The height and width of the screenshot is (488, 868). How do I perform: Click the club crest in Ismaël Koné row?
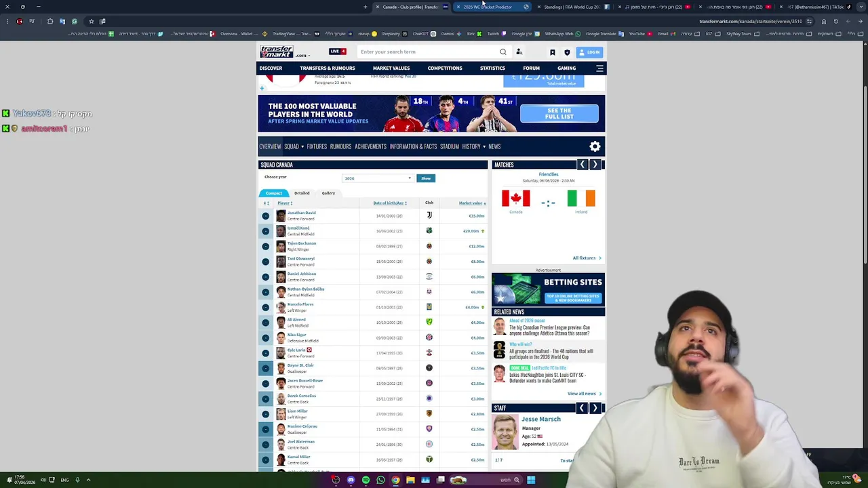point(429,230)
